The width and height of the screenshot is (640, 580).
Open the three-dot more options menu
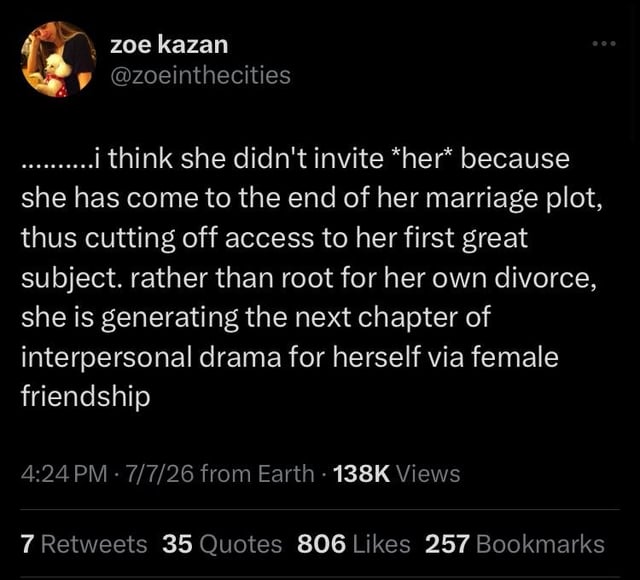click(x=604, y=43)
